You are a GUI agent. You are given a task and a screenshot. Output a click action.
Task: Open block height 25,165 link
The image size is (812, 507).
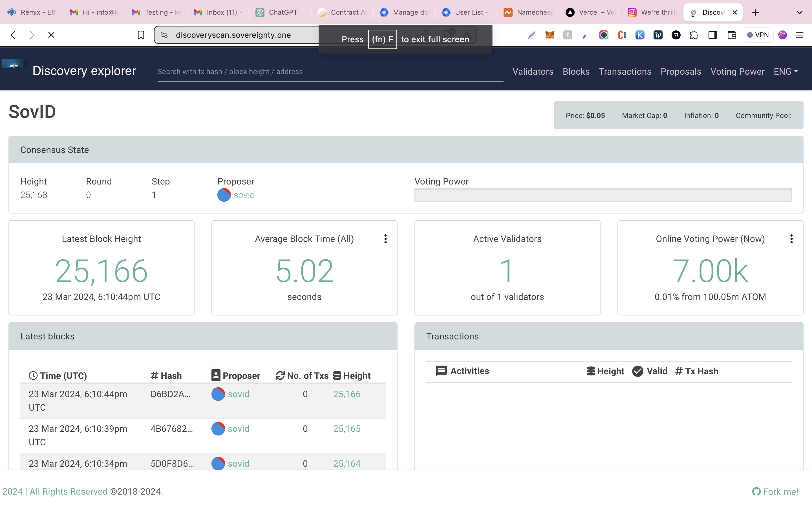coord(347,428)
